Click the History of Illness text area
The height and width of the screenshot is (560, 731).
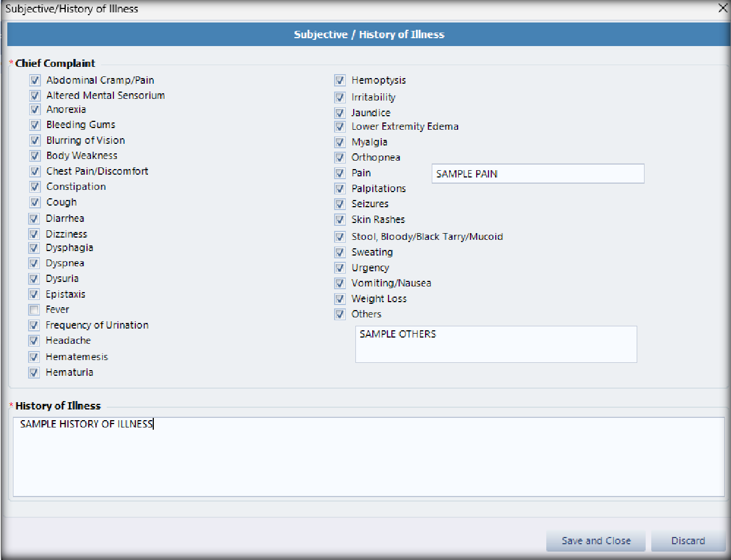(368, 457)
